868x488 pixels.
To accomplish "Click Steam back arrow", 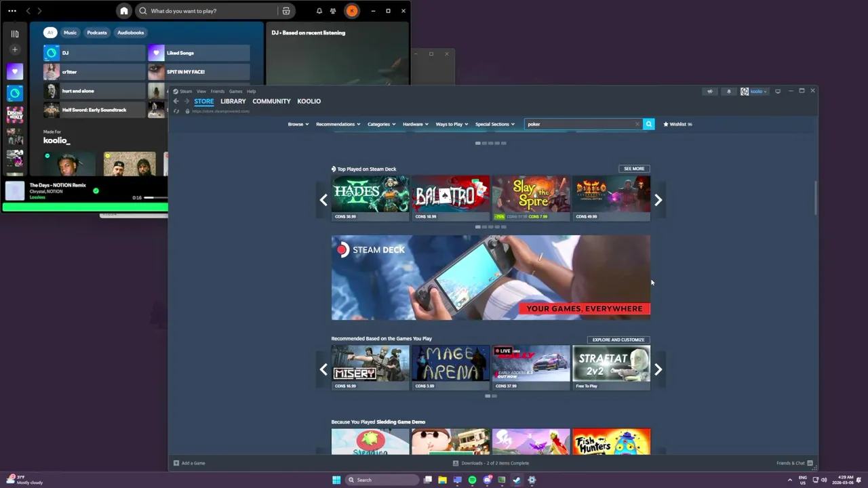I will click(176, 101).
